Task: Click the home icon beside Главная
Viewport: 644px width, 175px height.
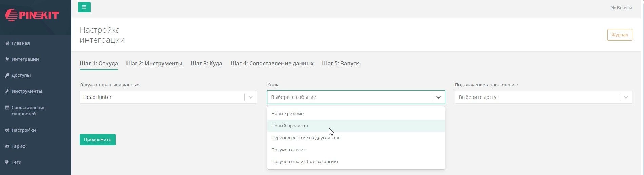Action: pyautogui.click(x=7, y=43)
